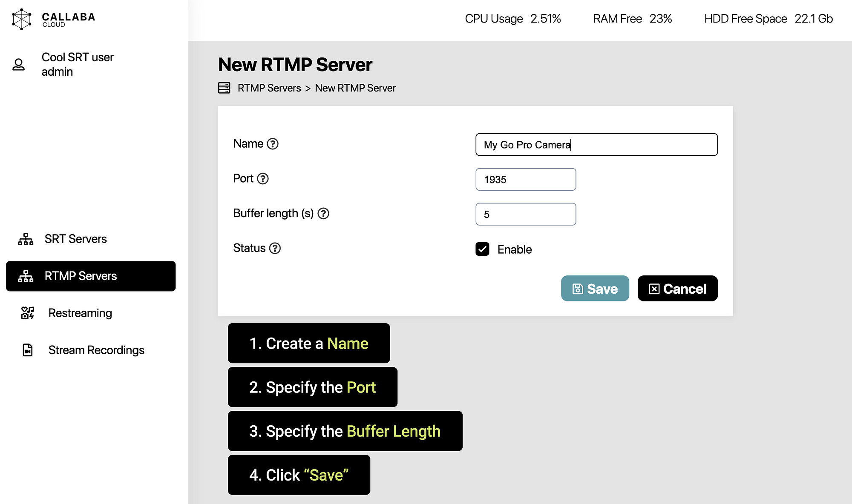
Task: Click the help icon beside Buffer length
Action: point(323,213)
